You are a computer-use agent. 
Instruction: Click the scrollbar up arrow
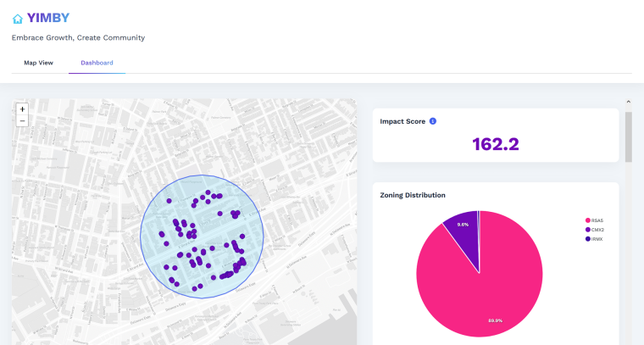629,102
